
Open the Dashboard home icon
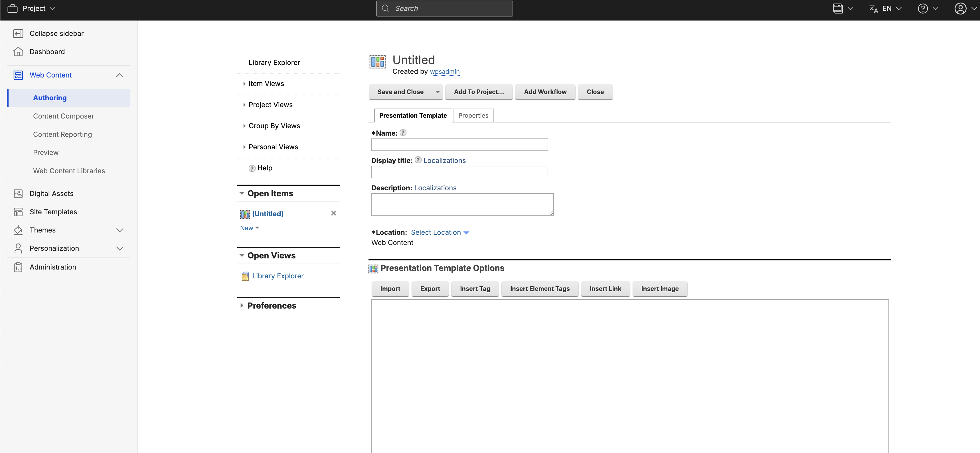pos(18,52)
